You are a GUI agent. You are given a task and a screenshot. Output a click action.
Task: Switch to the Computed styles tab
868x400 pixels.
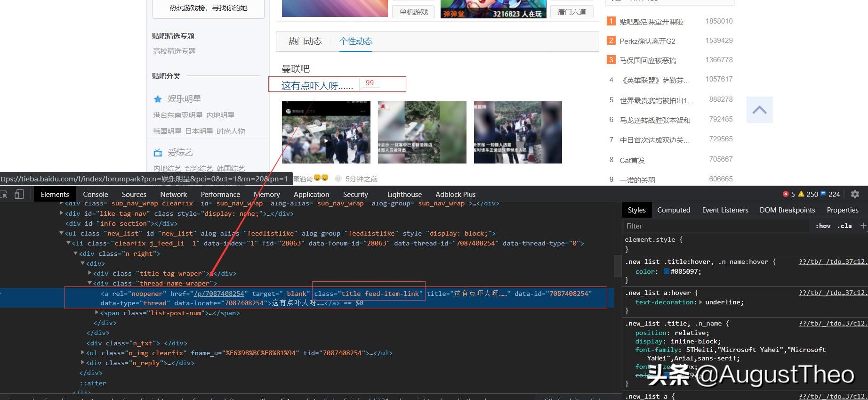pyautogui.click(x=674, y=210)
